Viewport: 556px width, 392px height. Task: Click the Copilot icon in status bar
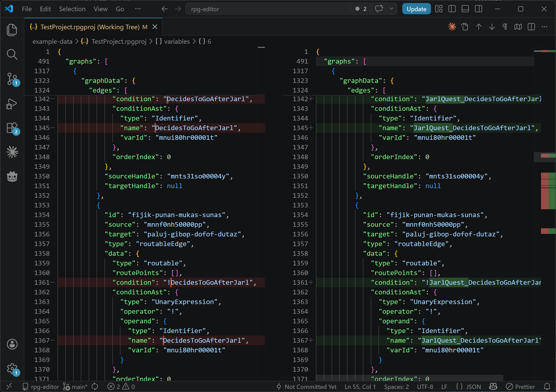pos(493,387)
